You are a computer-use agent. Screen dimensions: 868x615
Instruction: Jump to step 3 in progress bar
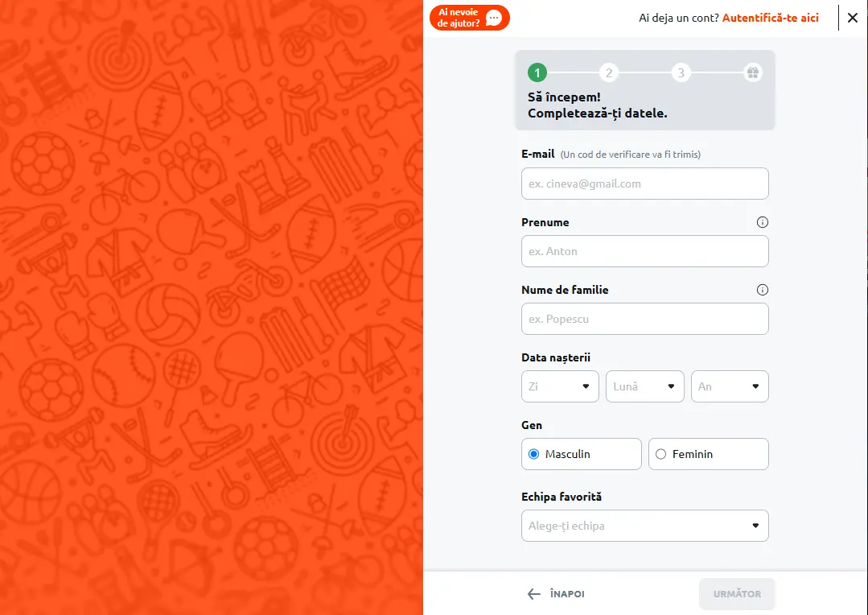pyautogui.click(x=681, y=73)
